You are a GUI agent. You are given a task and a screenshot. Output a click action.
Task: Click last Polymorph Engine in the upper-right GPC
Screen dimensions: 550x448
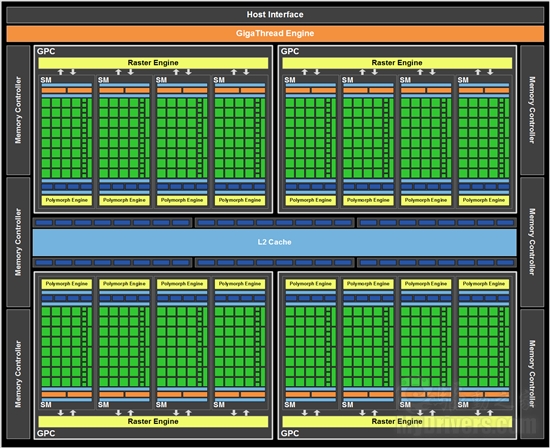(x=484, y=200)
